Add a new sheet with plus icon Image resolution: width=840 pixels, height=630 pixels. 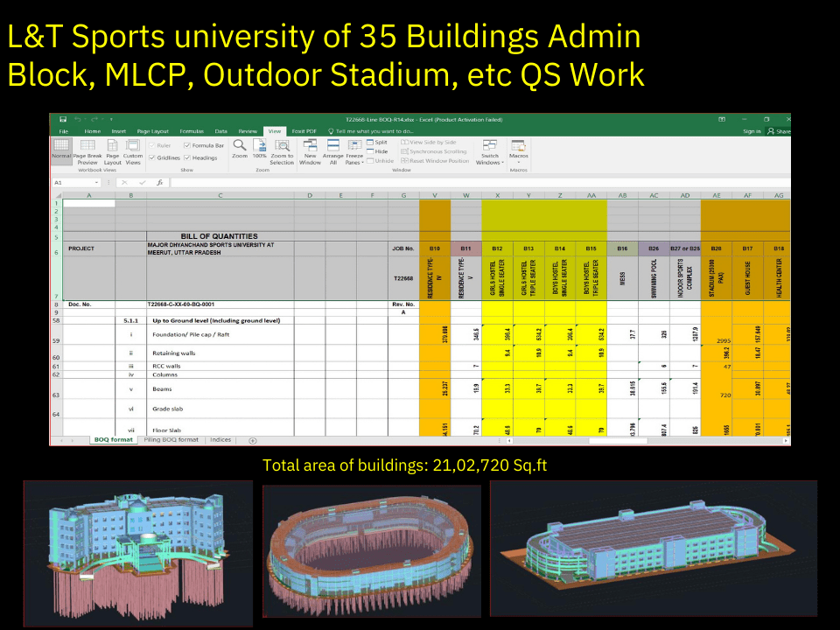tap(253, 440)
